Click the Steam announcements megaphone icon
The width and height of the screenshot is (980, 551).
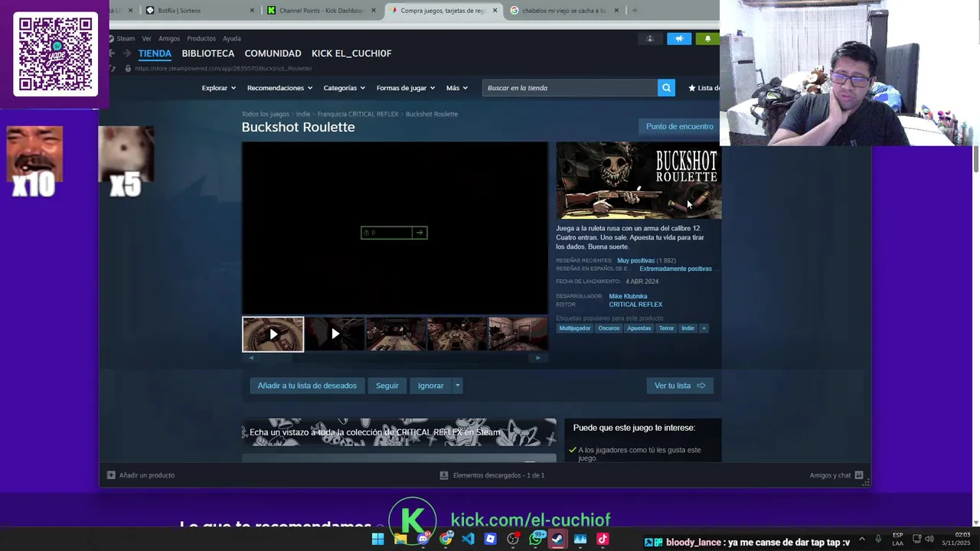pos(679,38)
